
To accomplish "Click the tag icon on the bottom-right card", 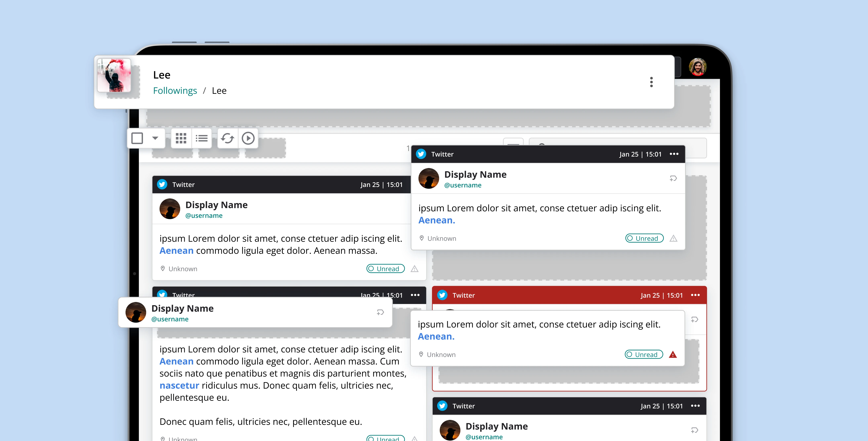I will point(694,430).
